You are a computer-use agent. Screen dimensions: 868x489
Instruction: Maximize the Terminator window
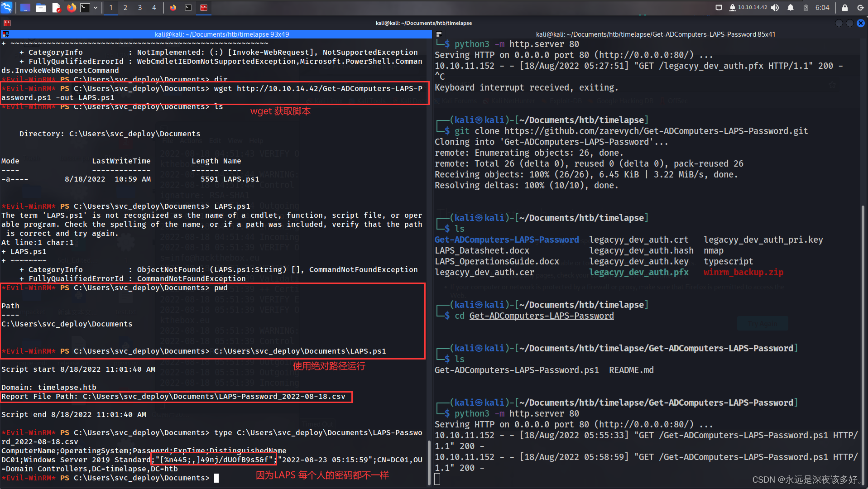pyautogui.click(x=850, y=23)
